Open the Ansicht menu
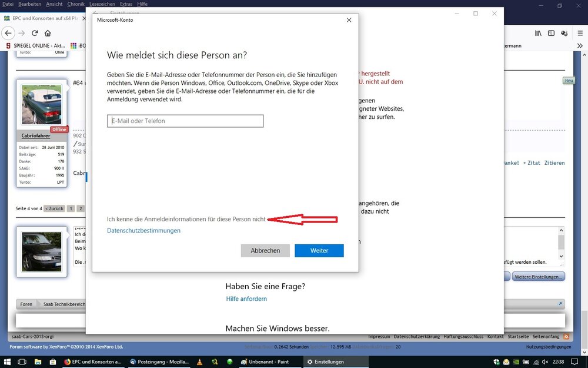This screenshot has width=588, height=368. 54,4
